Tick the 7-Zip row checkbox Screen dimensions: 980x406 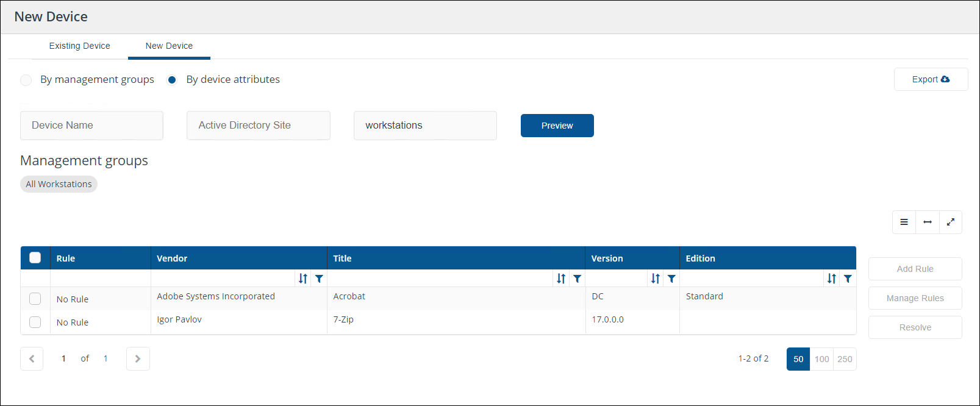coord(35,322)
